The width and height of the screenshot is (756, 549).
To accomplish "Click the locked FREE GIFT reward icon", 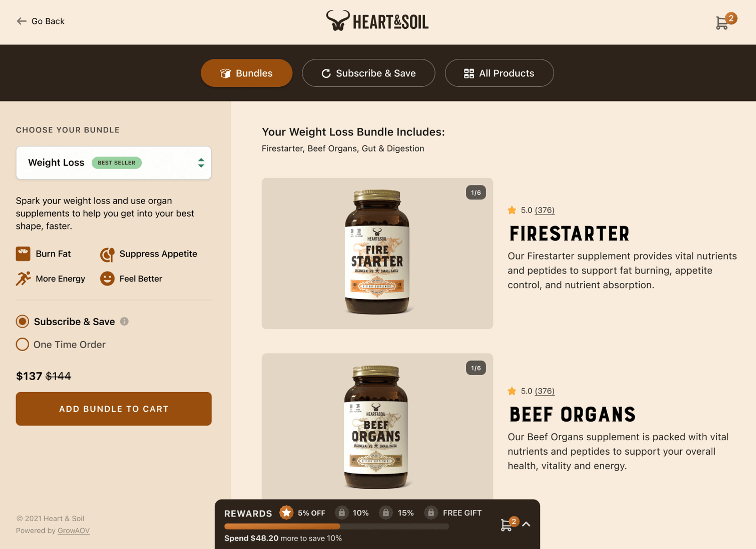I will (431, 513).
